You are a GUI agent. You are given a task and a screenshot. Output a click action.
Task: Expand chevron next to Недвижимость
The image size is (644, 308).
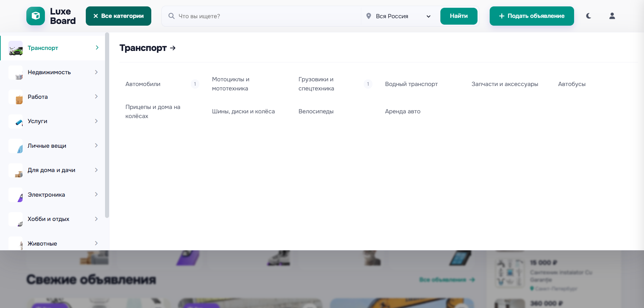coord(96,72)
